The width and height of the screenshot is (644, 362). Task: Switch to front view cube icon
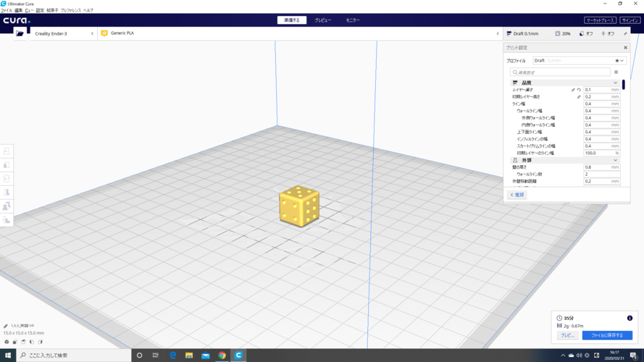pos(14,342)
